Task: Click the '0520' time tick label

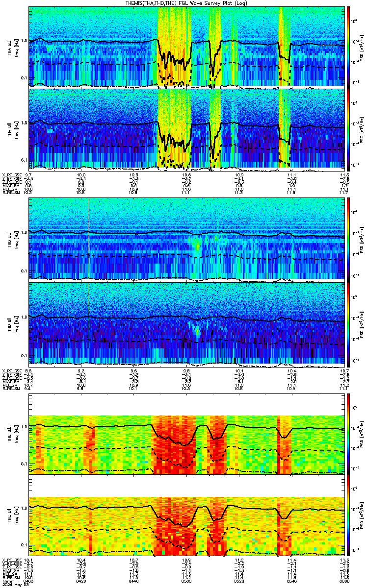Action: point(239,581)
